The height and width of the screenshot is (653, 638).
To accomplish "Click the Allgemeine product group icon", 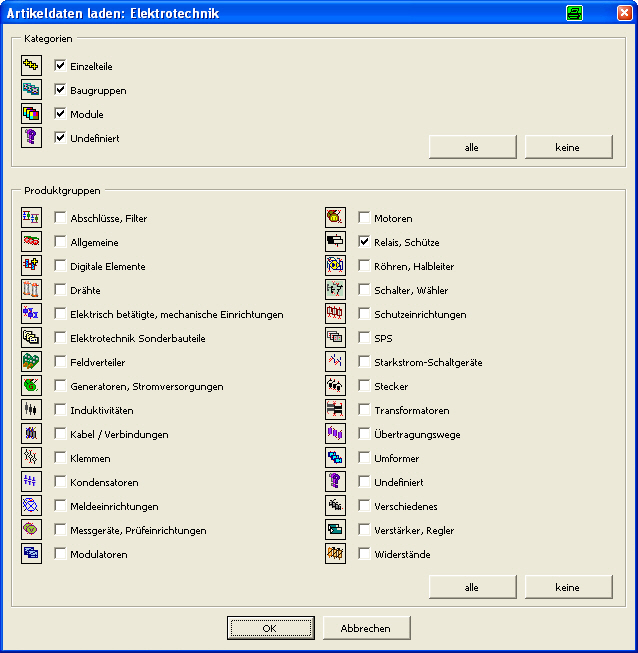I will pyautogui.click(x=31, y=242).
